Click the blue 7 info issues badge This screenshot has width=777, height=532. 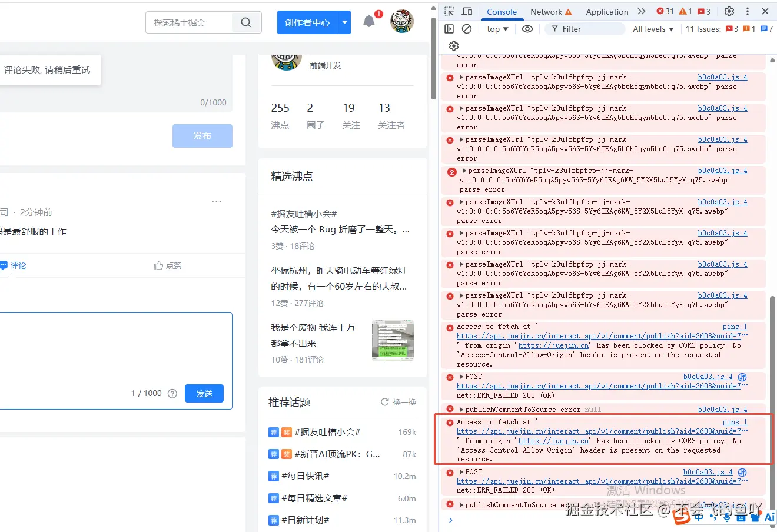767,29
